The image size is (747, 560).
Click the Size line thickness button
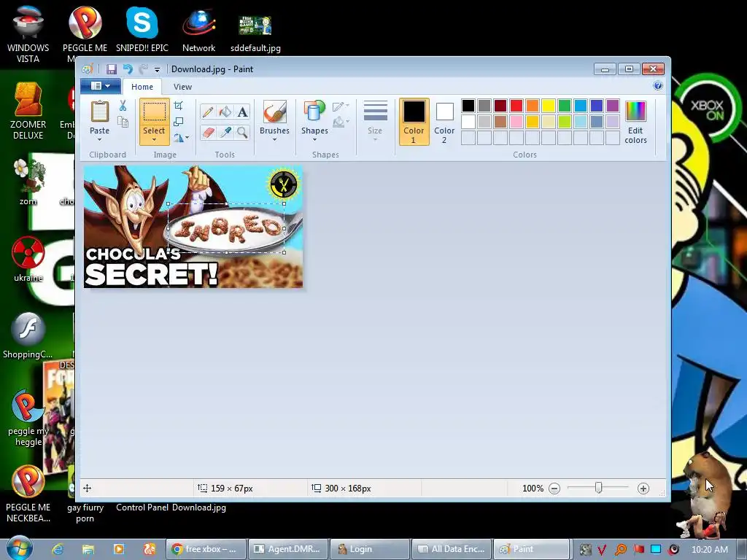[375, 120]
